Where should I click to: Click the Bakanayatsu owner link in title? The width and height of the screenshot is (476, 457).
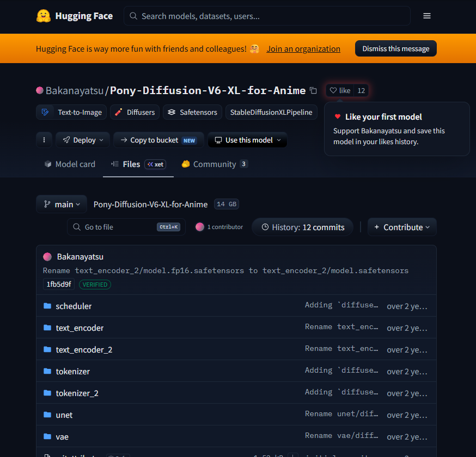75,90
